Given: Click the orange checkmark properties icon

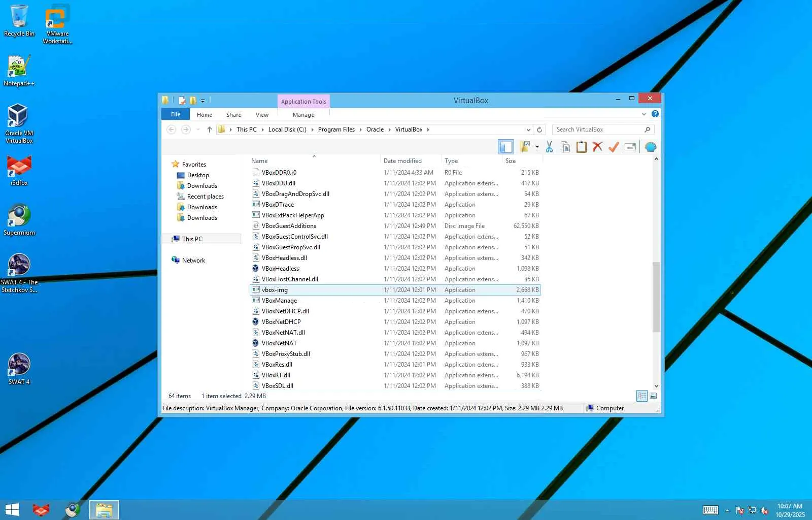Looking at the screenshot, I should (x=614, y=147).
